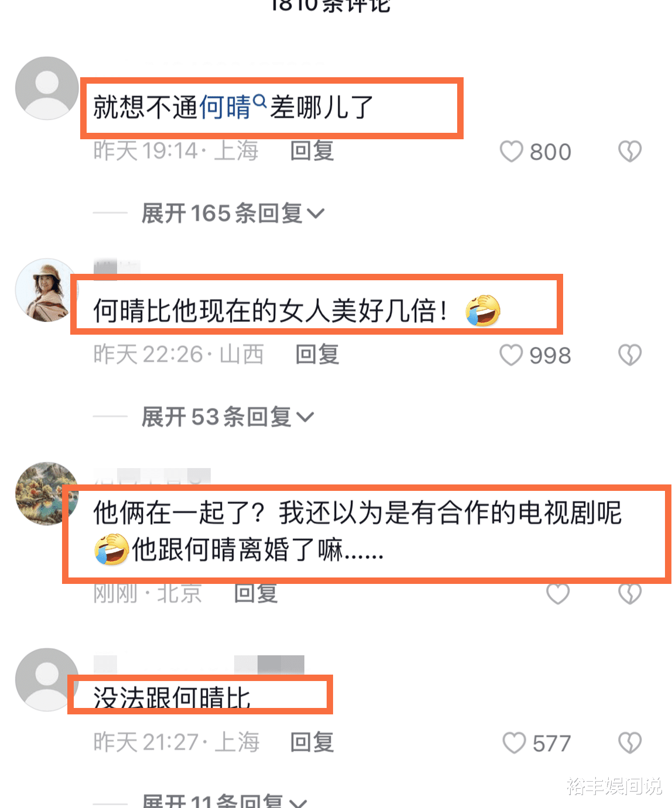Reply to the comment posted 昨天 19:14
The width and height of the screenshot is (672, 808).
point(312,151)
